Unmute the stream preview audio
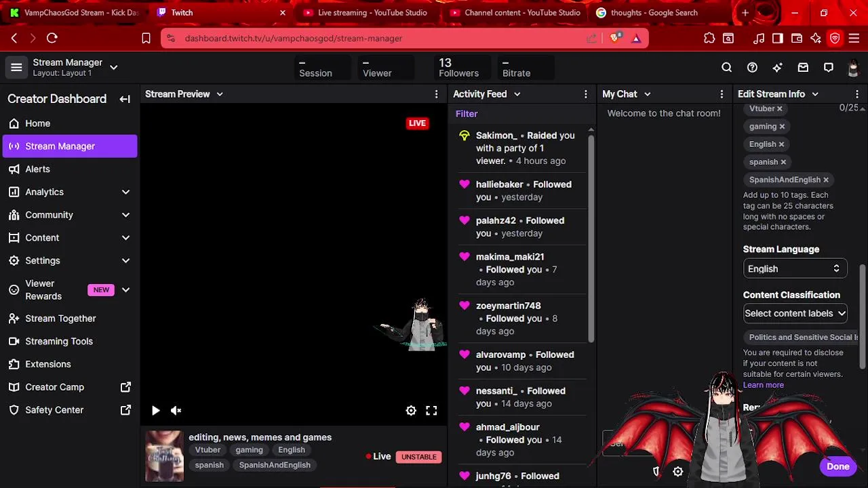868x488 pixels. [176, 410]
